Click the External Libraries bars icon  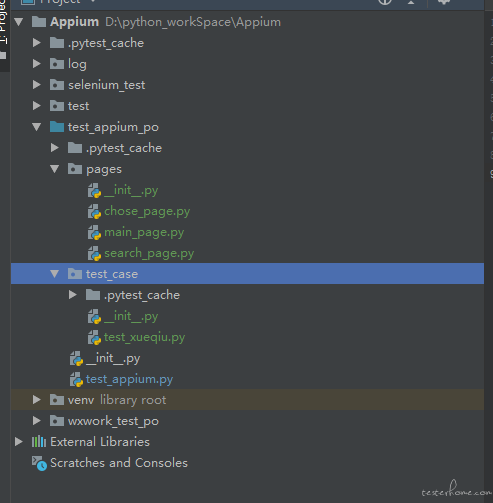tap(39, 442)
